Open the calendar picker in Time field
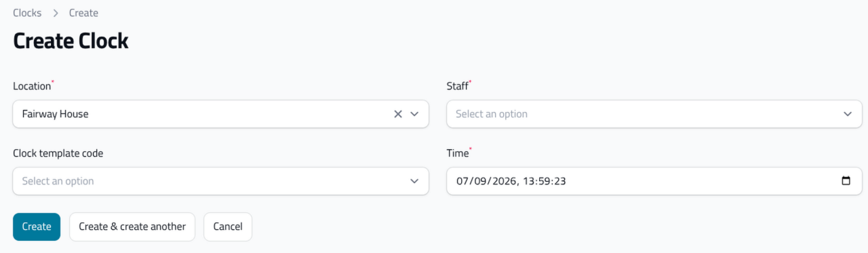This screenshot has width=868, height=253. [846, 181]
